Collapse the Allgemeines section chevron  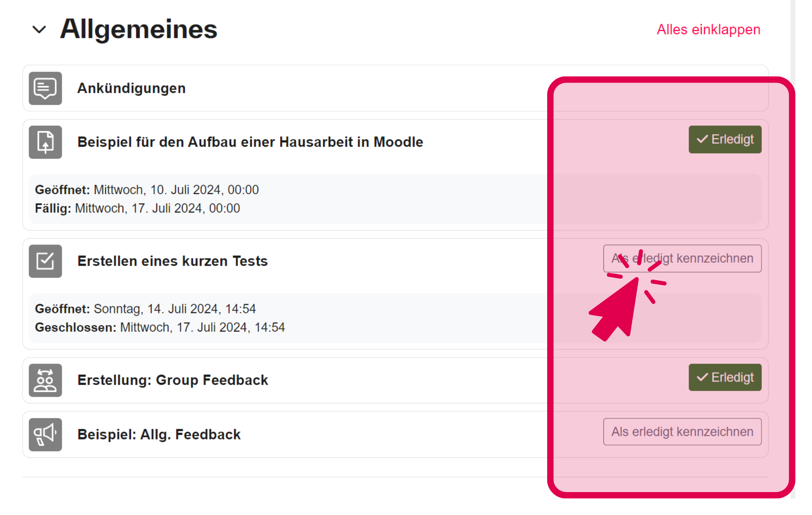[39, 29]
